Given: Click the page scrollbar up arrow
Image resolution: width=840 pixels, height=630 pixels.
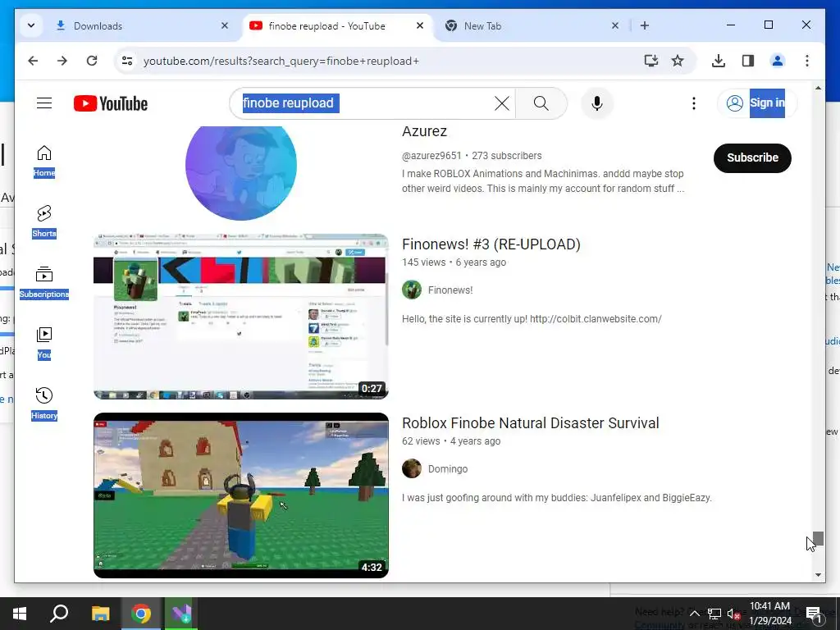Looking at the screenshot, I should pos(818,88).
